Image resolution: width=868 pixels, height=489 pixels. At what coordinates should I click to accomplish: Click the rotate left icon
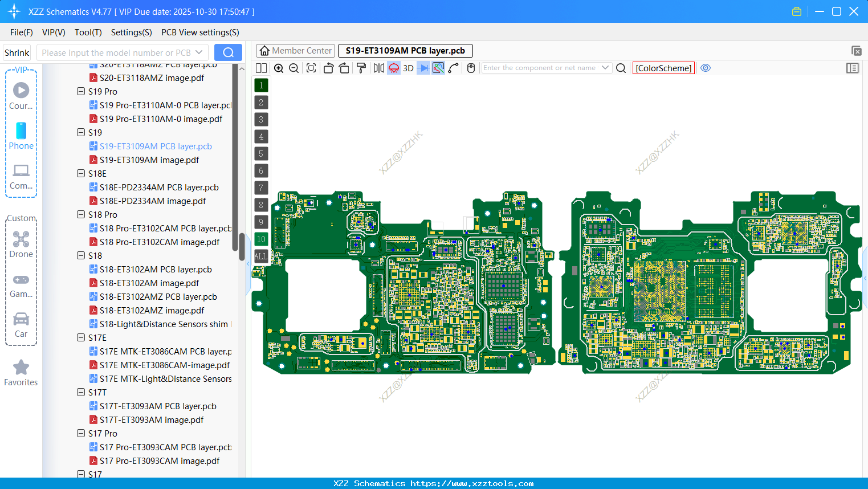(328, 68)
